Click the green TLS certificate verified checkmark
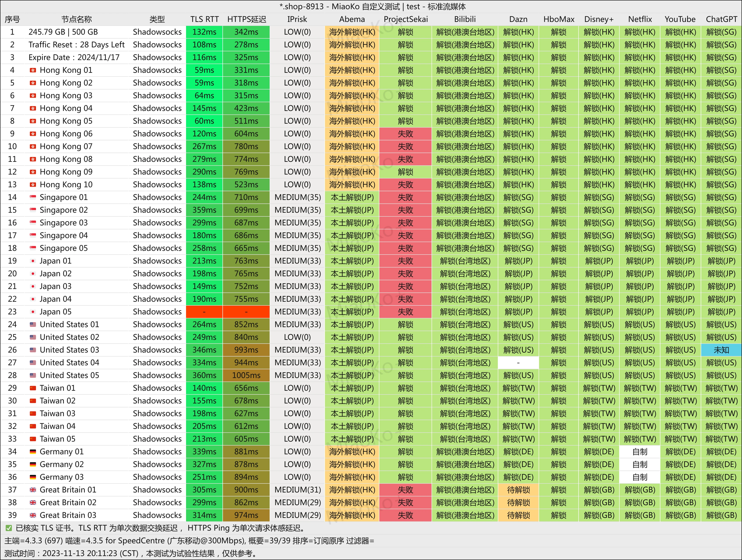The image size is (742, 560). point(9,528)
